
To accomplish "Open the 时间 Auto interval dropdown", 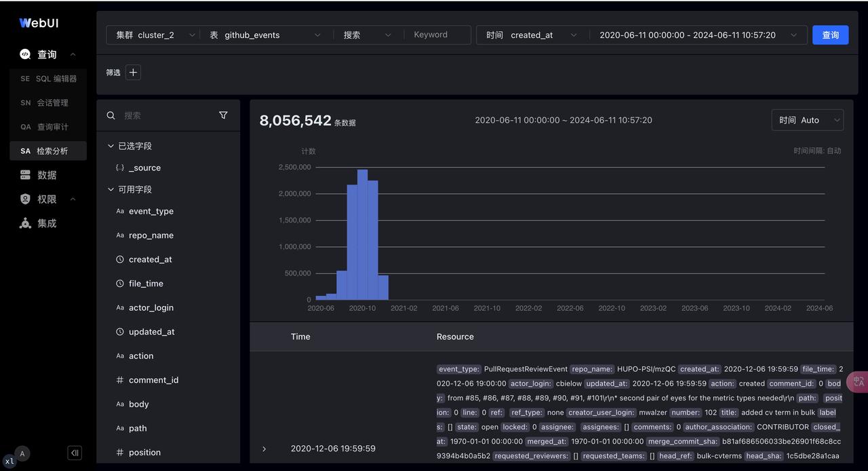I will coord(808,119).
